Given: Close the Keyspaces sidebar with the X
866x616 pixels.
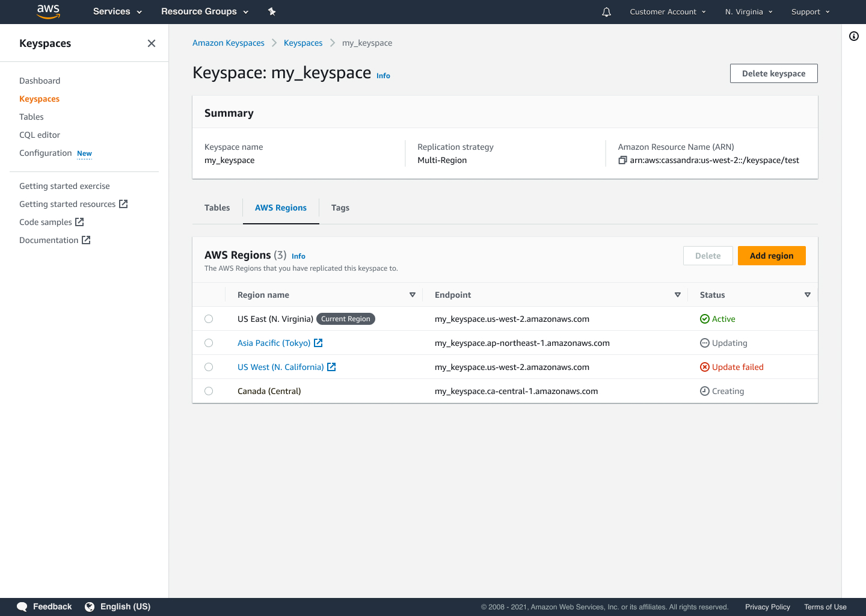Looking at the screenshot, I should (151, 43).
